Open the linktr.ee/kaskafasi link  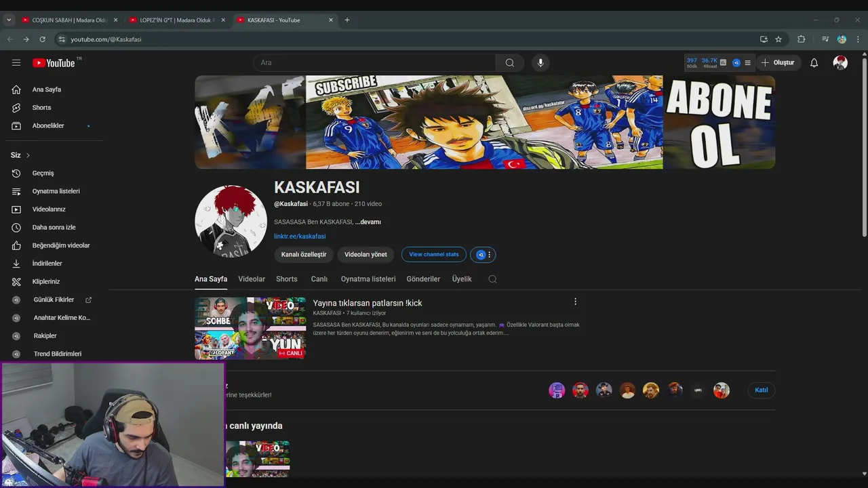(300, 237)
